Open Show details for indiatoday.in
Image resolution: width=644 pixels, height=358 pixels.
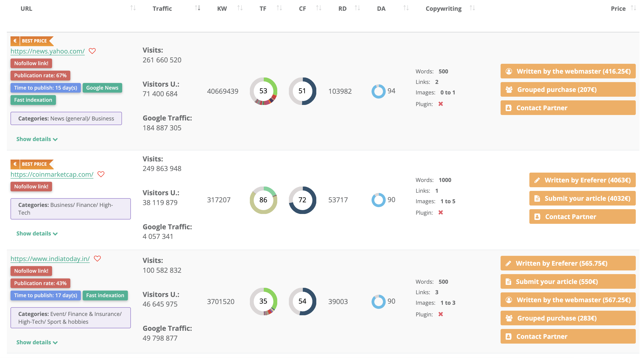(37, 342)
